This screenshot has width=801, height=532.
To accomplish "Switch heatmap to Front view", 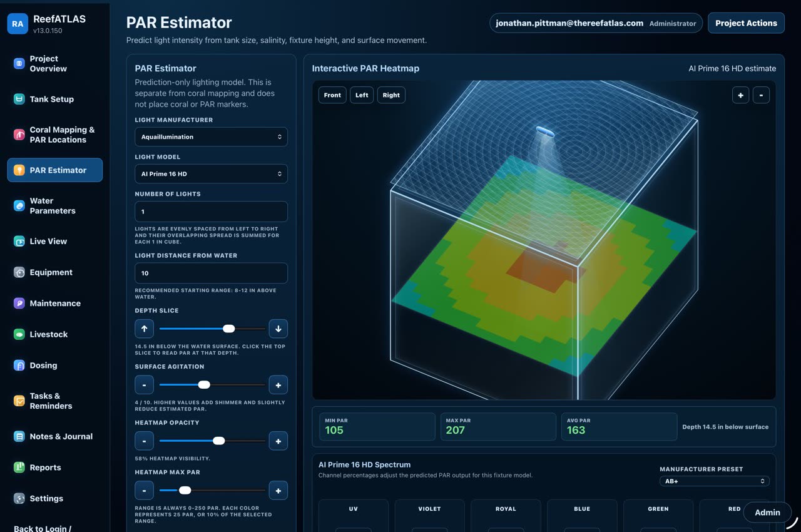I will [332, 95].
